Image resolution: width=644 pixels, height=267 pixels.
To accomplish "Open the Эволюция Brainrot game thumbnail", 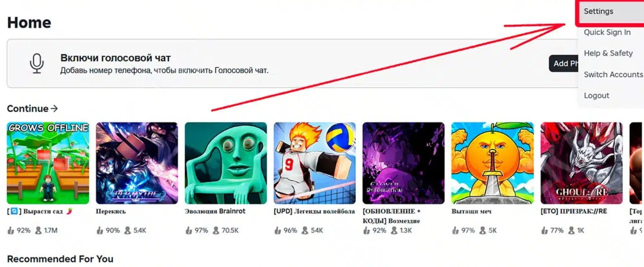I will pyautogui.click(x=226, y=163).
